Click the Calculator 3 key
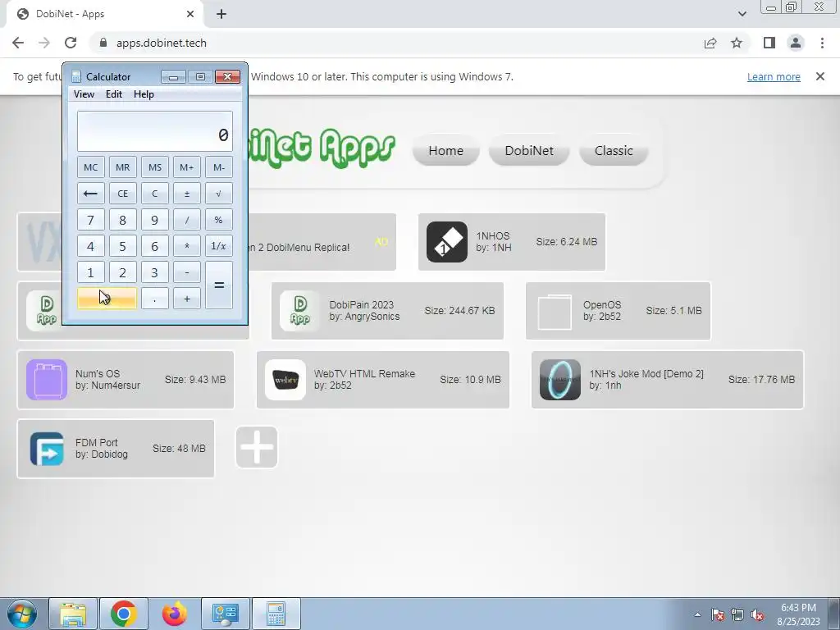The height and width of the screenshot is (630, 840). [155, 272]
